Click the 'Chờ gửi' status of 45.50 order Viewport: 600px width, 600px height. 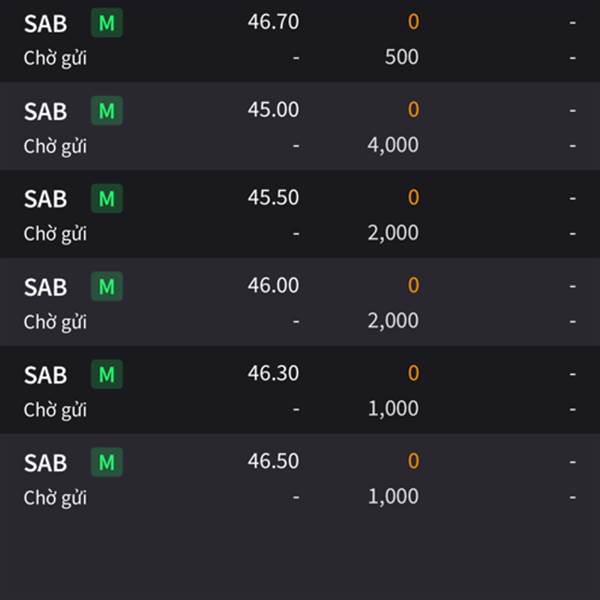pyautogui.click(x=55, y=234)
